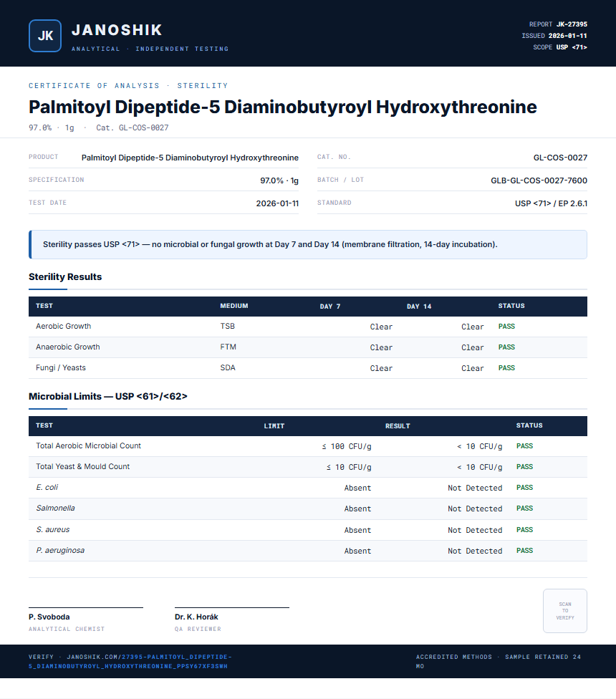
Task: Click the RESULT column header
Action: click(398, 425)
